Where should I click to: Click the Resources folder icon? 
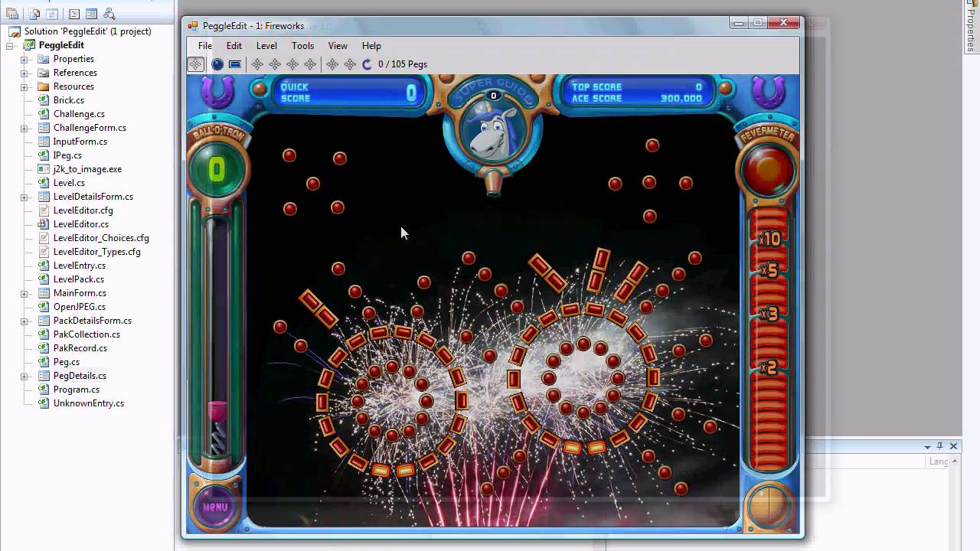click(44, 86)
